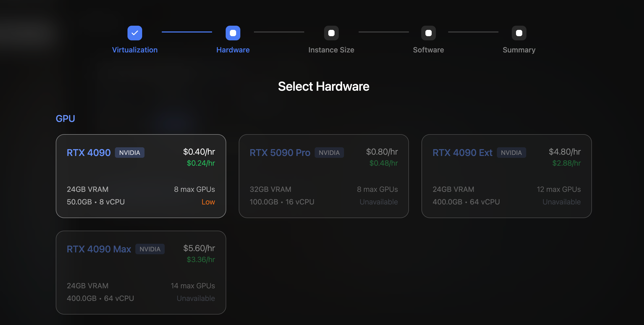This screenshot has height=325, width=644.
Task: Click the discounted $0.24/hr price on RTX 4090
Action: point(201,163)
